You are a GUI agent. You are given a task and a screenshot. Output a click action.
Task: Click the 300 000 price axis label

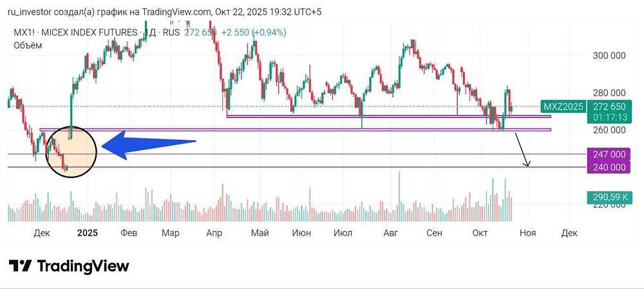[x=609, y=55]
